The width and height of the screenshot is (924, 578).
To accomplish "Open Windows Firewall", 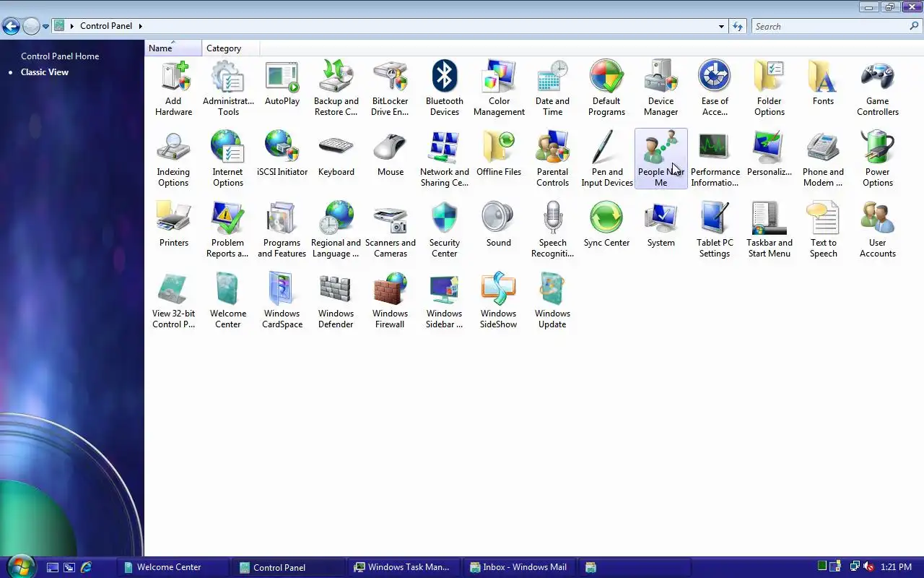I will [x=391, y=301].
